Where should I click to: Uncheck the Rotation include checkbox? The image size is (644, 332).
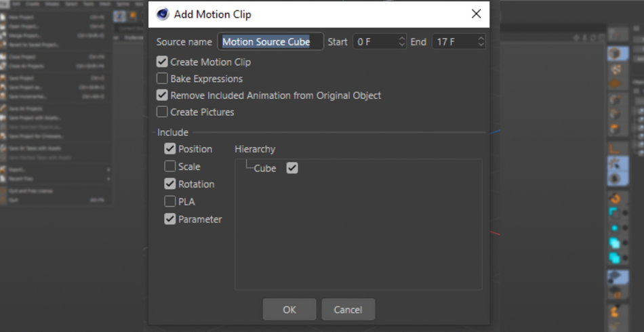[x=170, y=184]
